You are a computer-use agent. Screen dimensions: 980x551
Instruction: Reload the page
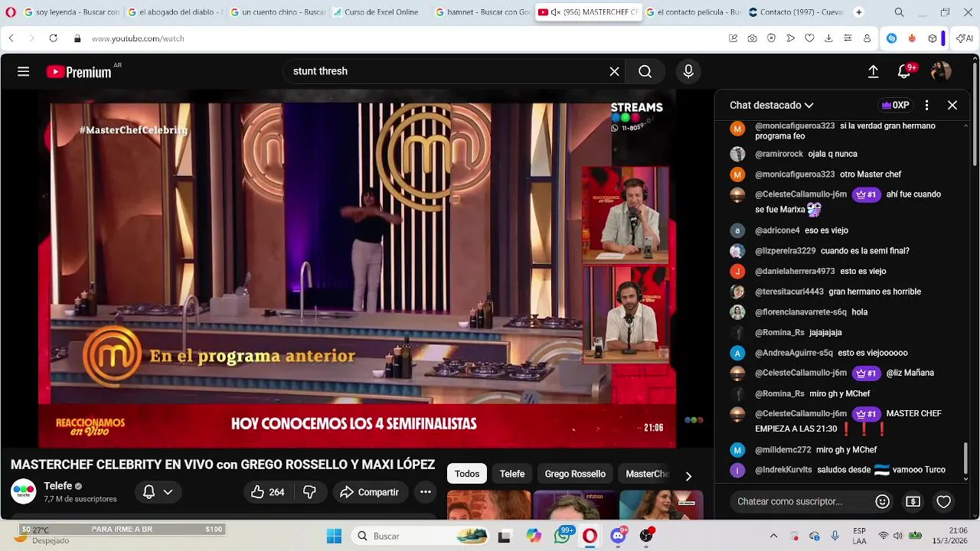53,38
